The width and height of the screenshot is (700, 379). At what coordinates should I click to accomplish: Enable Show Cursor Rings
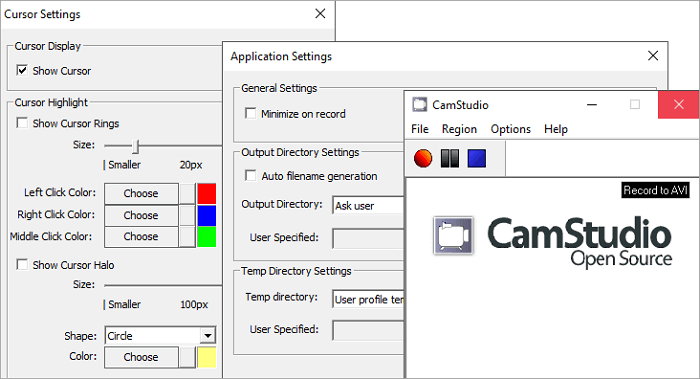pyautogui.click(x=22, y=123)
